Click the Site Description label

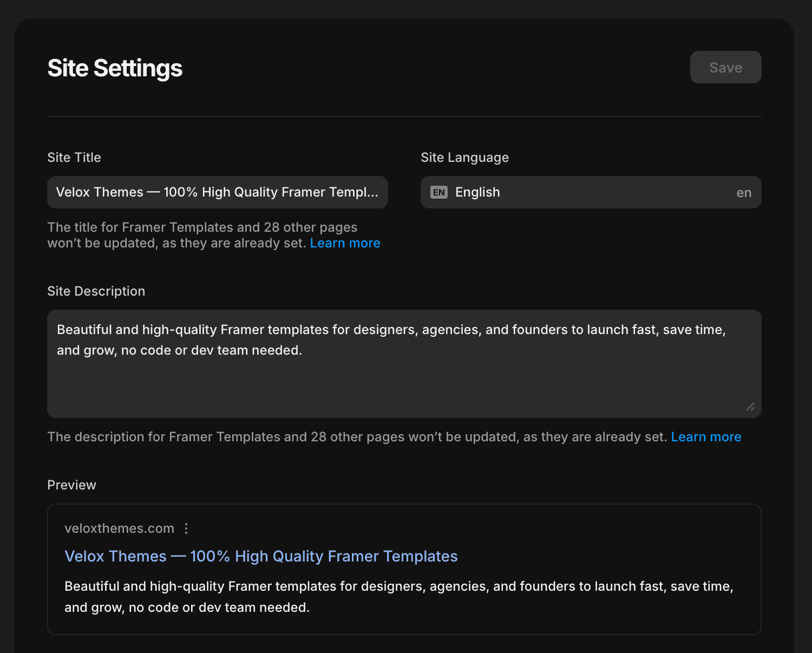[96, 291]
